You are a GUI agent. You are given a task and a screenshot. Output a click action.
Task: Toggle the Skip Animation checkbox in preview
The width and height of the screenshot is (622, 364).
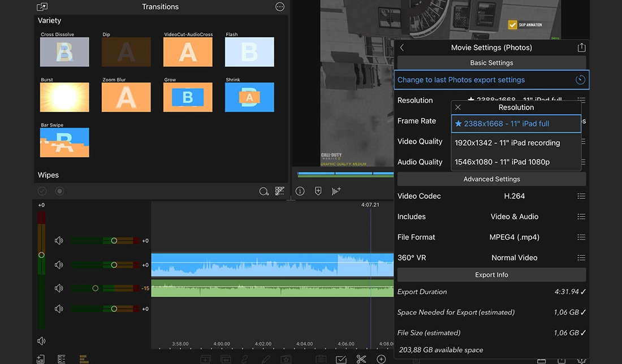tap(513, 25)
